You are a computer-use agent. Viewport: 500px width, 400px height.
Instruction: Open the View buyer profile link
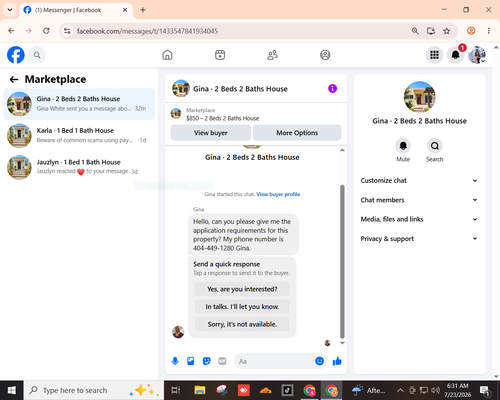pyautogui.click(x=278, y=194)
